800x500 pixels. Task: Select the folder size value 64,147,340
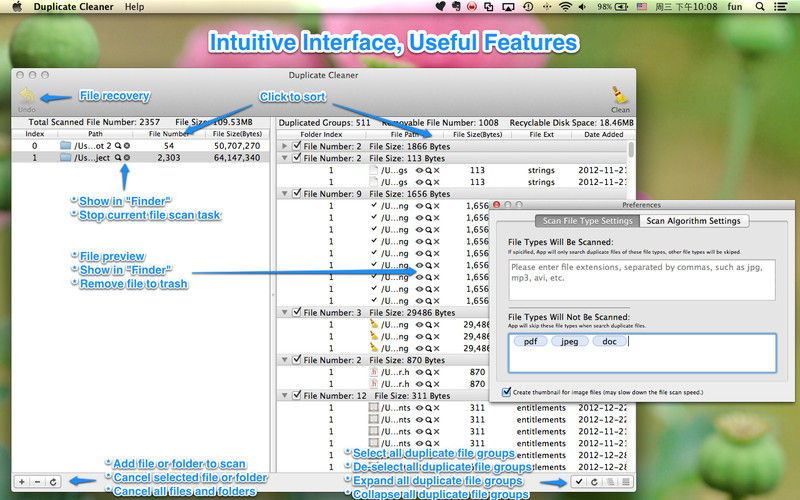(237, 158)
